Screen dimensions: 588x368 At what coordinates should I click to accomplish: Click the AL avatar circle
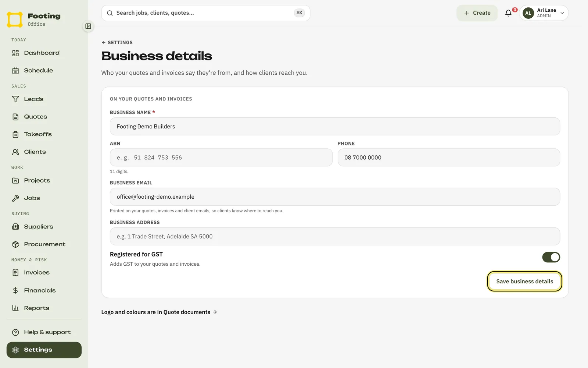pos(528,13)
